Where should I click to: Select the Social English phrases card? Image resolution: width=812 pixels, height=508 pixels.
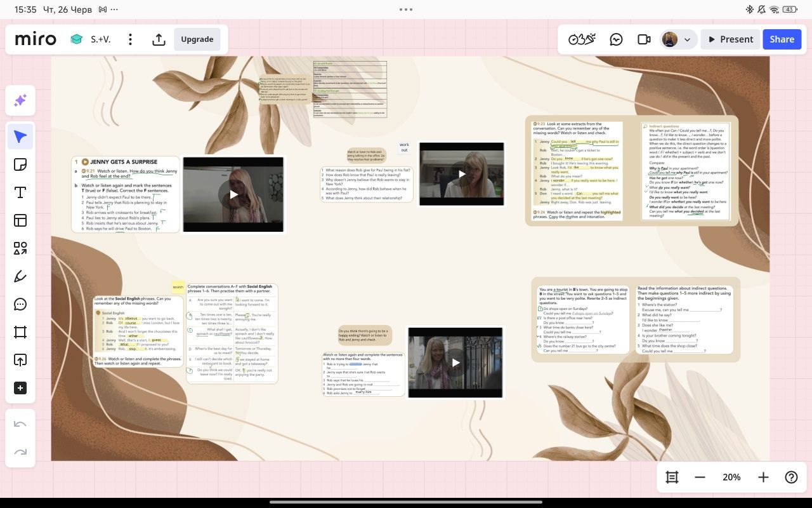tap(138, 331)
